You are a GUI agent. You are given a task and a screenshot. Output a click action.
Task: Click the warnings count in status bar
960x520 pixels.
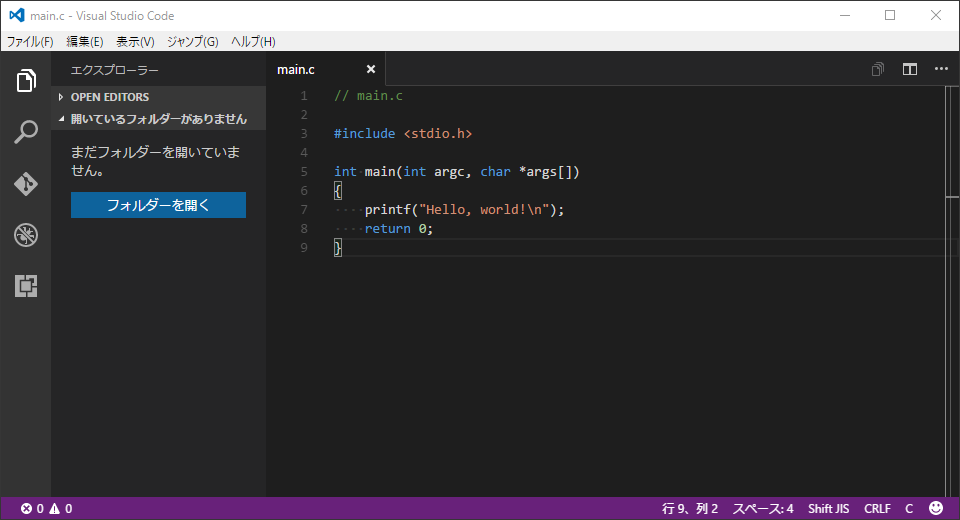(x=61, y=508)
